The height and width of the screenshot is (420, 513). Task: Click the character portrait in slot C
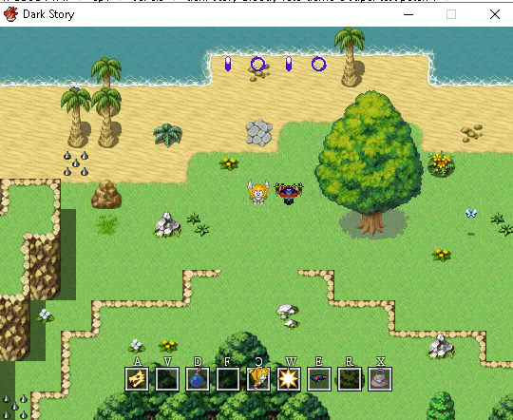click(x=258, y=379)
